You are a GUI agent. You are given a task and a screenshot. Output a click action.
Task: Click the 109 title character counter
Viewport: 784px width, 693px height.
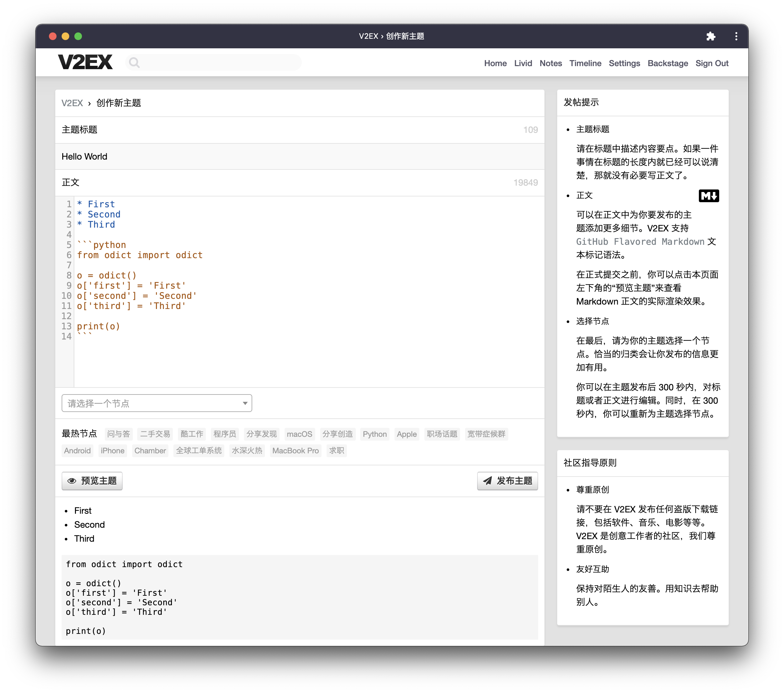point(531,130)
